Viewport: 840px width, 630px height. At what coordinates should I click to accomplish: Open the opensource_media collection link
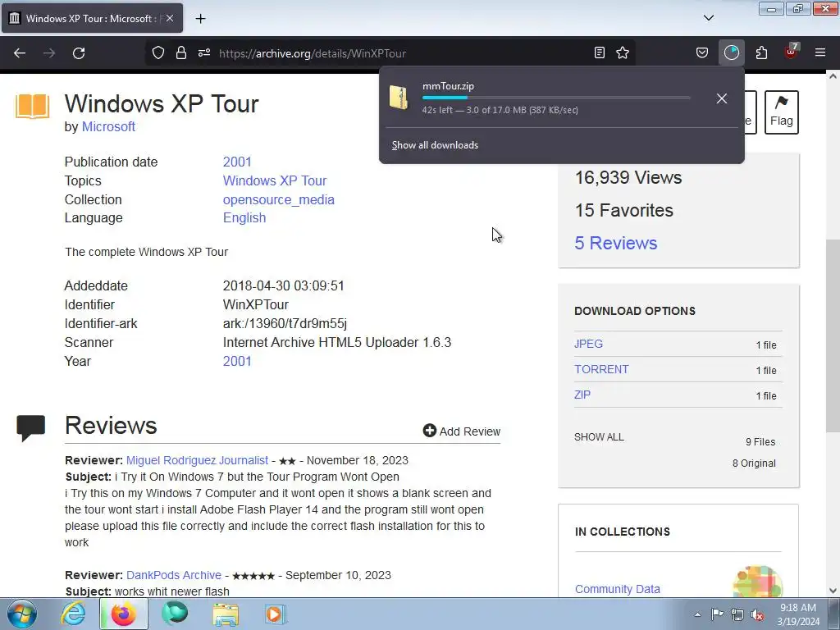(x=279, y=199)
